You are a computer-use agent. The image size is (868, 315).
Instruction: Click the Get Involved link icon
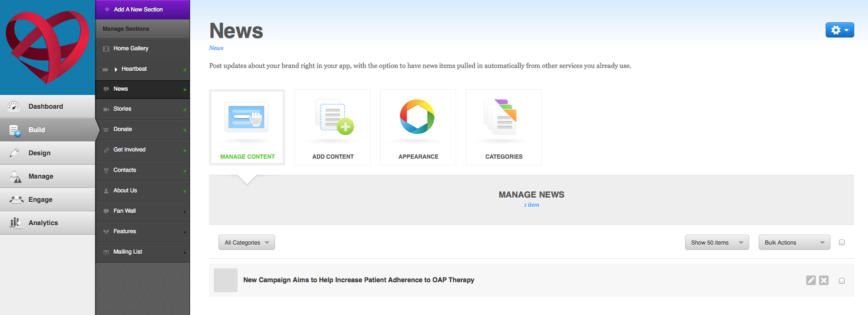106,150
